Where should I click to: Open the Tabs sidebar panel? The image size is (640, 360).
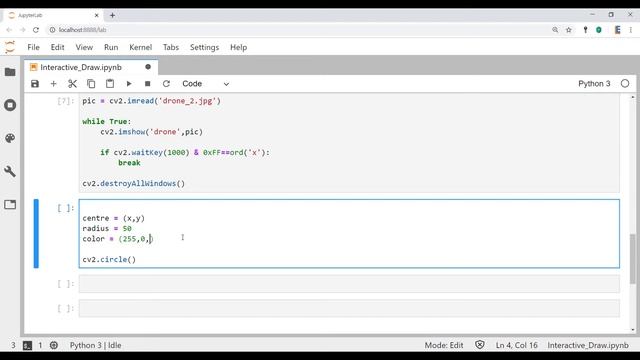(x=10, y=204)
